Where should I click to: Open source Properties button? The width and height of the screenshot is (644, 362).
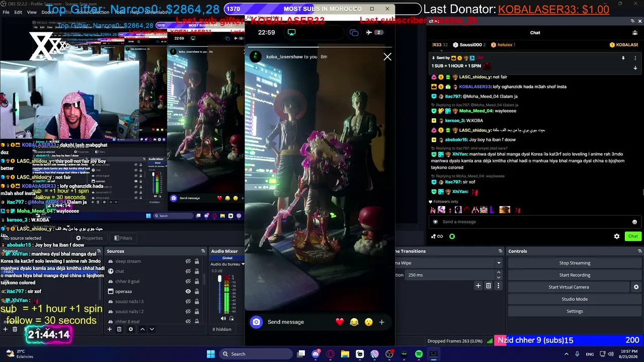pyautogui.click(x=89, y=238)
